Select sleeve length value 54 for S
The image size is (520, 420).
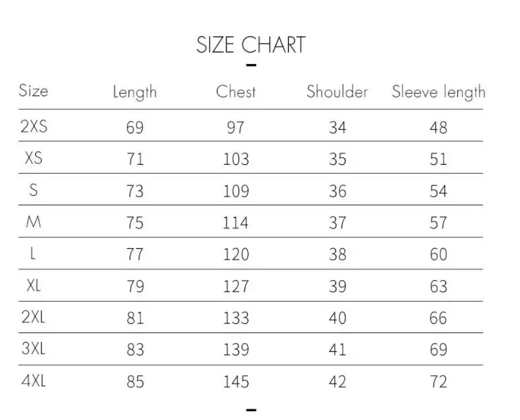point(438,191)
